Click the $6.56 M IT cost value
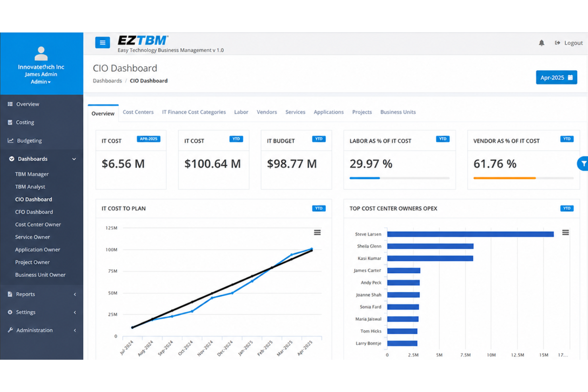The image size is (588, 392). (123, 164)
